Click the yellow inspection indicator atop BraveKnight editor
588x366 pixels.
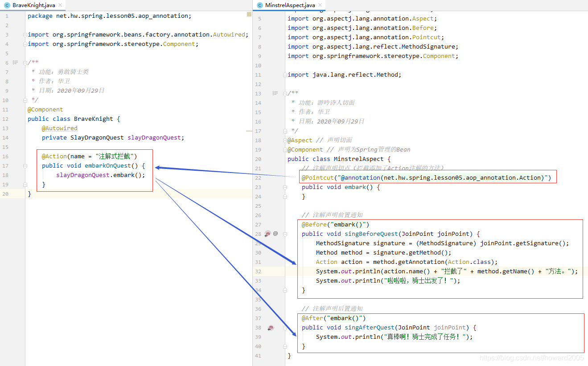(x=249, y=15)
